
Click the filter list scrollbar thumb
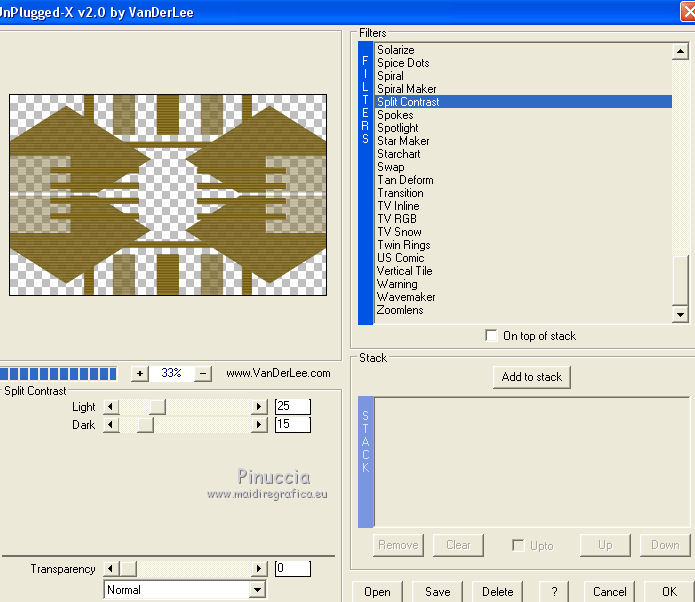point(680,281)
